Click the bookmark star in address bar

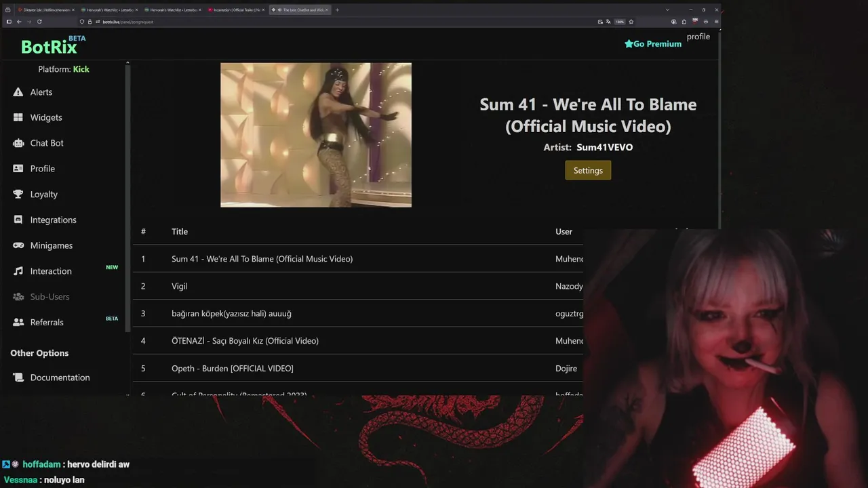pos(631,22)
